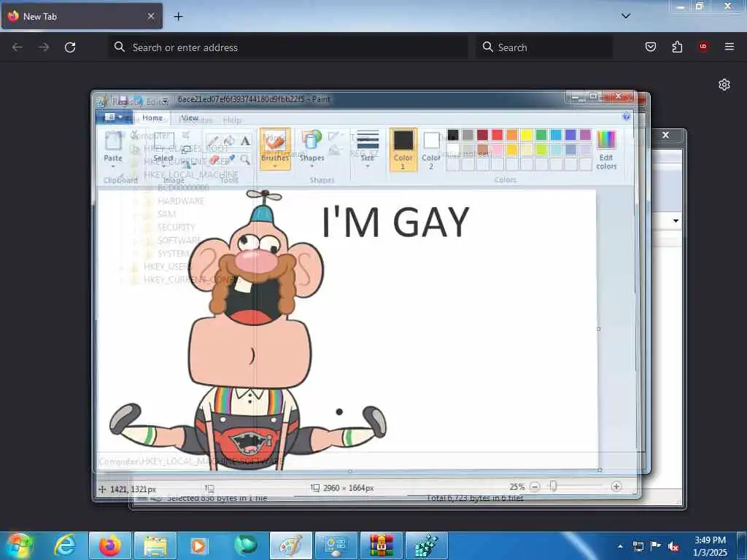Open dropdown arrow in the rear window
The image size is (747, 560).
coord(676,221)
